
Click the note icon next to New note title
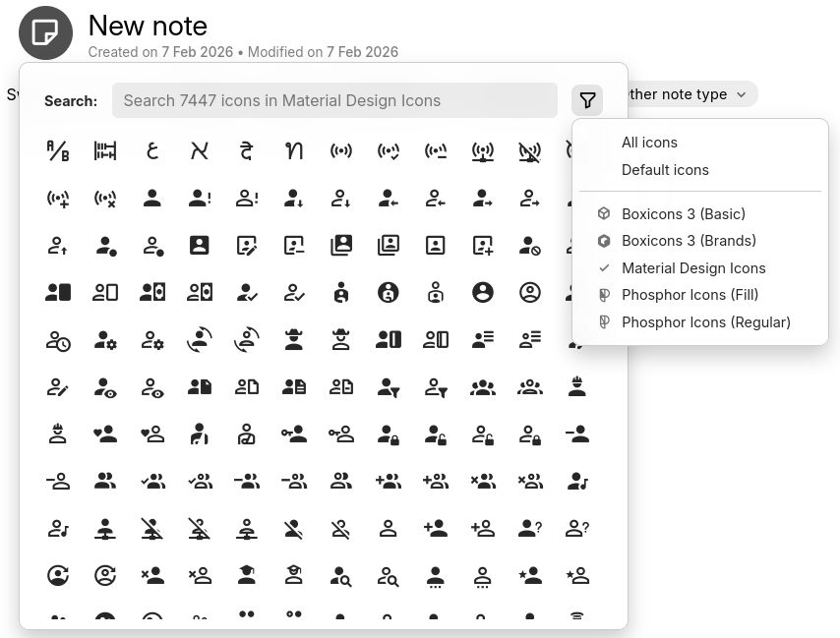pos(45,32)
